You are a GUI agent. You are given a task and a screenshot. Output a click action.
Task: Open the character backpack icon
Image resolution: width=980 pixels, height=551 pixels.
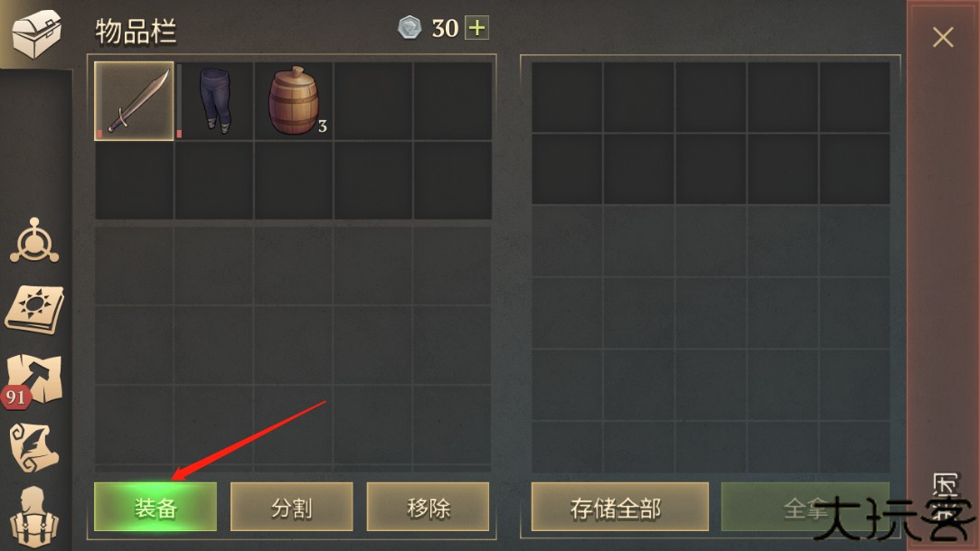tap(34, 518)
